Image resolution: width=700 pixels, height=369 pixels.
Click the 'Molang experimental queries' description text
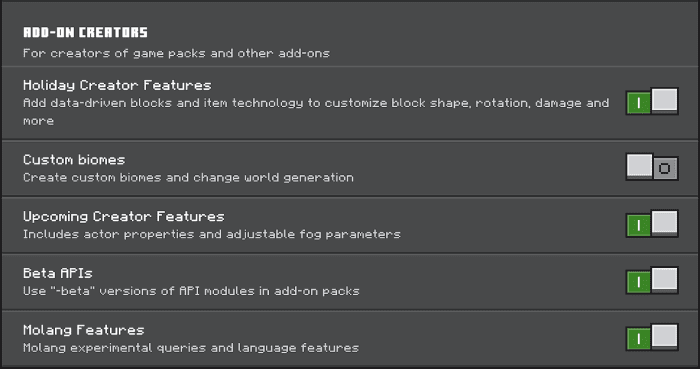(191, 348)
